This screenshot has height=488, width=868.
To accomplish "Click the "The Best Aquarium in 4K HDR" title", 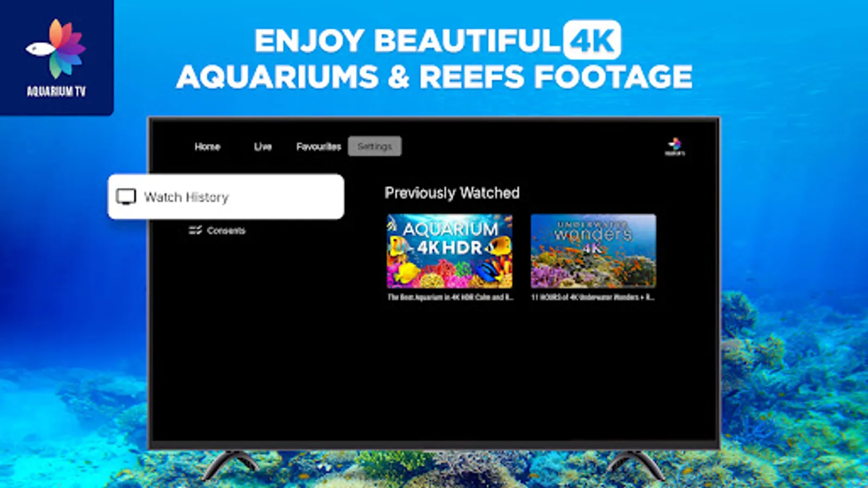I will [450, 297].
